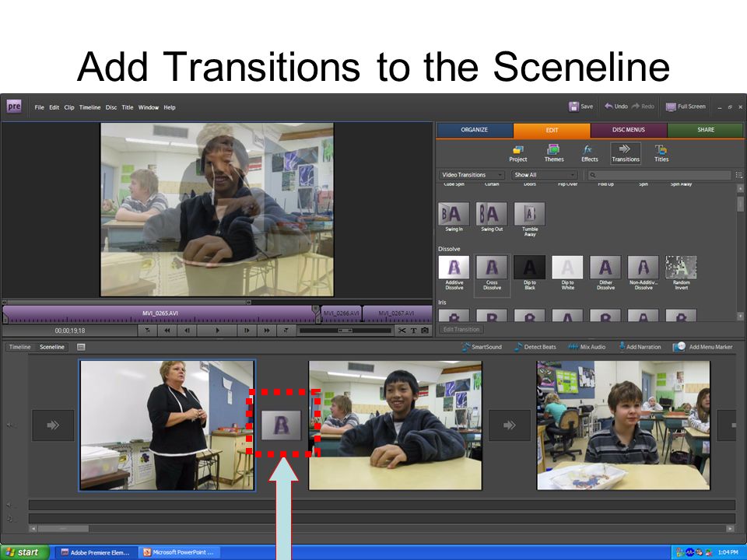Open the Video Transitions dropdown
Viewport: 747px width, 560px height.
(471, 175)
